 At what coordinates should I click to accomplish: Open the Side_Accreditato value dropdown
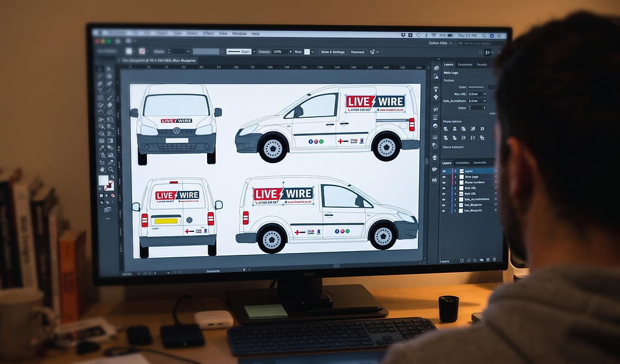[x=485, y=101]
